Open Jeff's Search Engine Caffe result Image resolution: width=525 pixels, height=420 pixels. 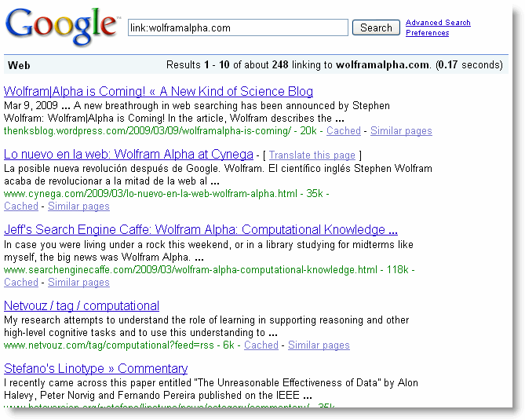[201, 230]
